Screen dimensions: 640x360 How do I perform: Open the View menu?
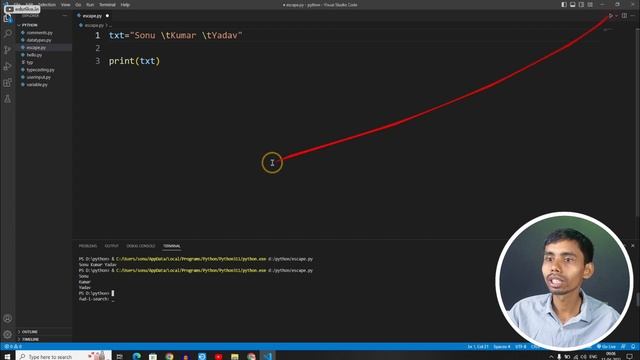pyautogui.click(x=65, y=4)
